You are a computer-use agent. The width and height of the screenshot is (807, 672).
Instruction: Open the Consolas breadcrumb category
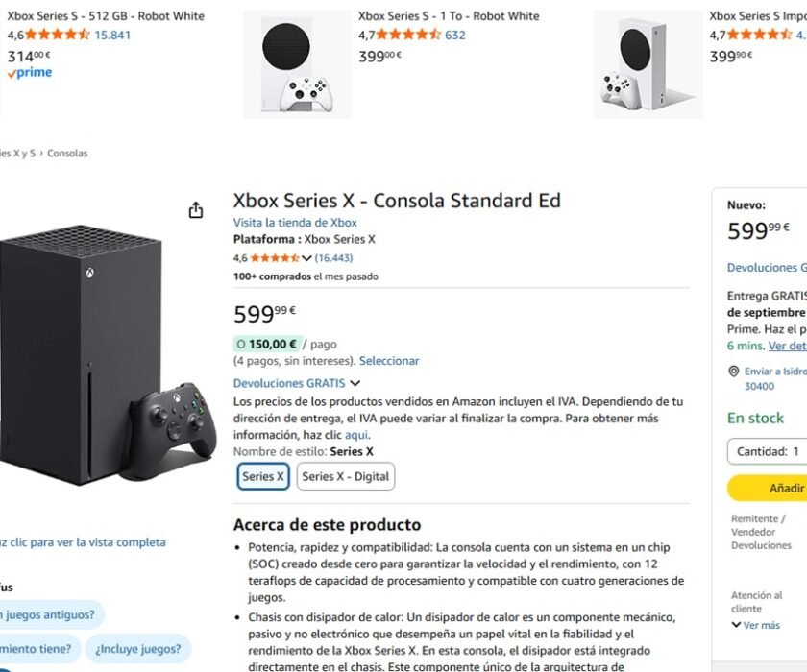(x=67, y=153)
